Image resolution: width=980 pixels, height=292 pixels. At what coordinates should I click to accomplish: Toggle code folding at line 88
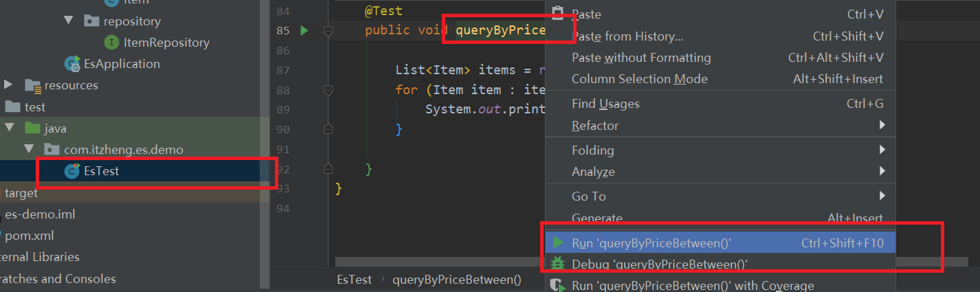328,90
